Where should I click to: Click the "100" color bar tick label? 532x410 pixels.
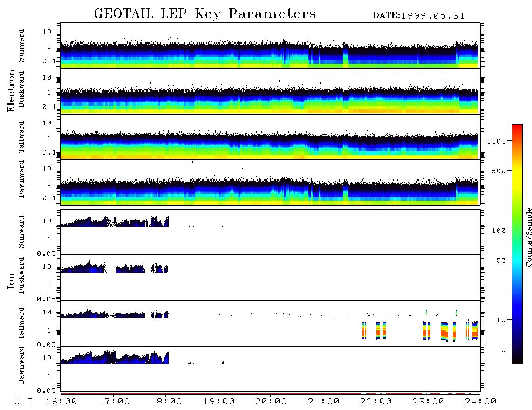pyautogui.click(x=498, y=231)
